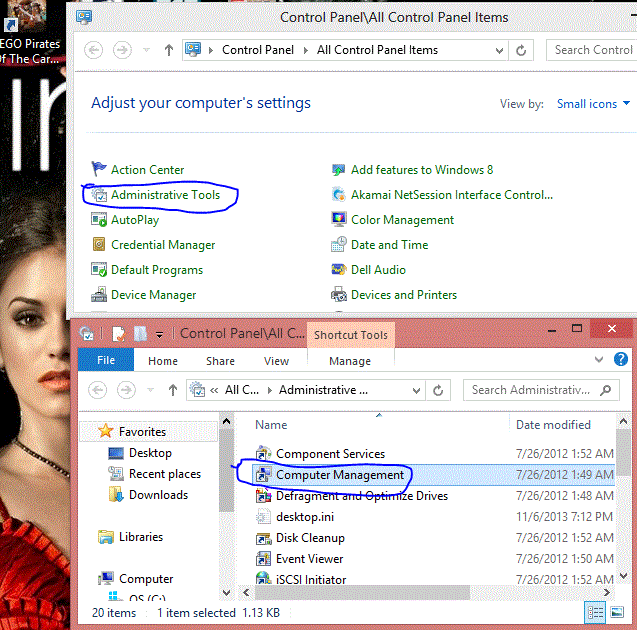
Task: Click Add features to Windows 8 icon
Action: (x=338, y=170)
